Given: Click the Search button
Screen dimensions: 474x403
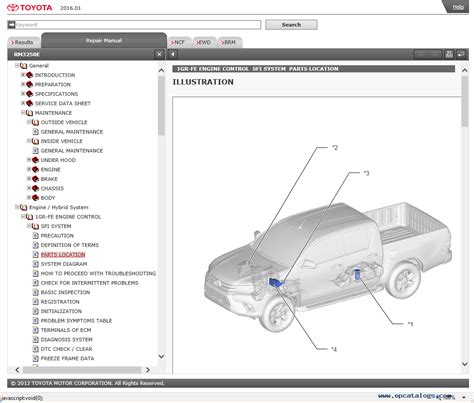Looking at the screenshot, I should (291, 25).
